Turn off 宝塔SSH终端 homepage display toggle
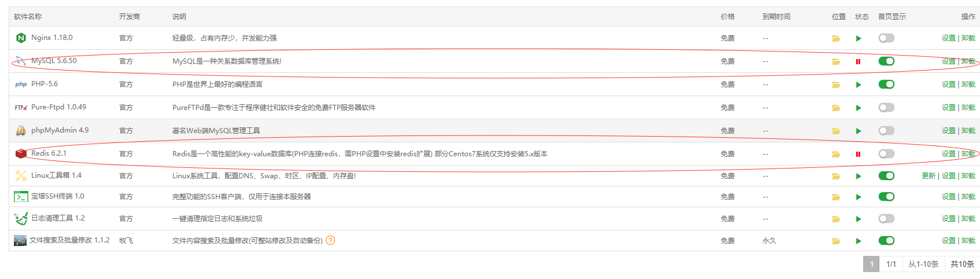The width and height of the screenshot is (980, 279). 886,197
